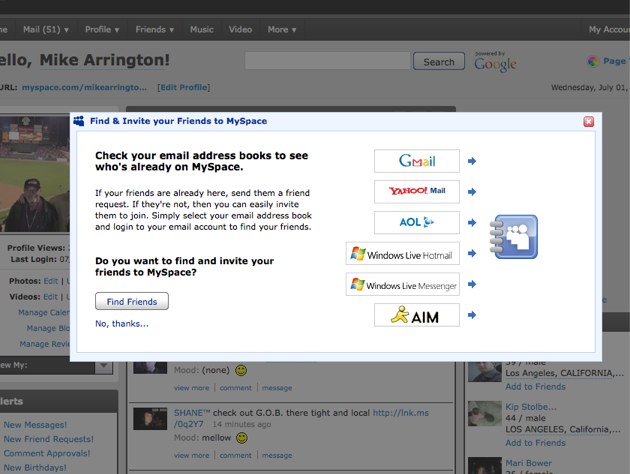The height and width of the screenshot is (474, 630).
Task: Click comment under mellow mood status
Action: coord(235,456)
